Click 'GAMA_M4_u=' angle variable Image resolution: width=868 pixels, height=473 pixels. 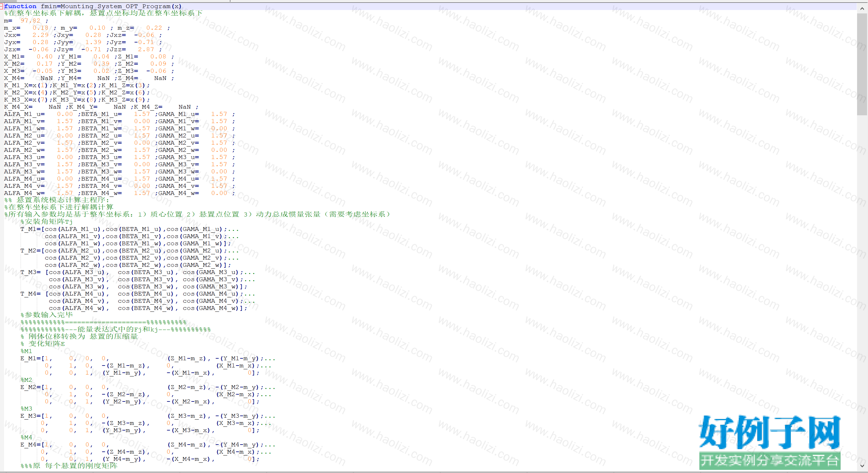[179, 179]
